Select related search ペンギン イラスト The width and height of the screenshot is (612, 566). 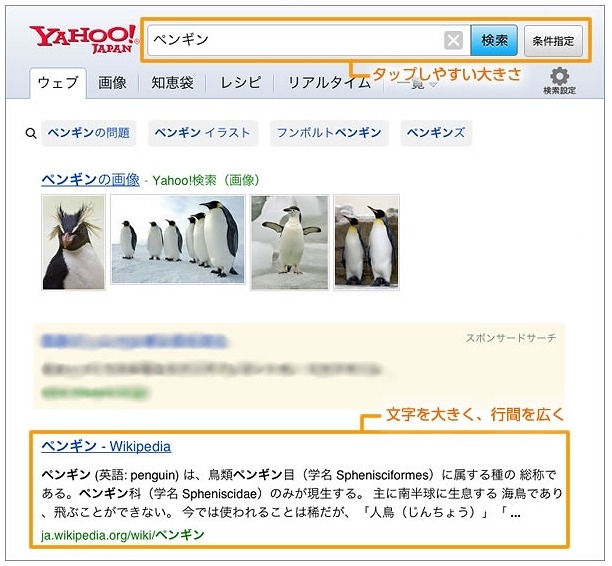[203, 133]
